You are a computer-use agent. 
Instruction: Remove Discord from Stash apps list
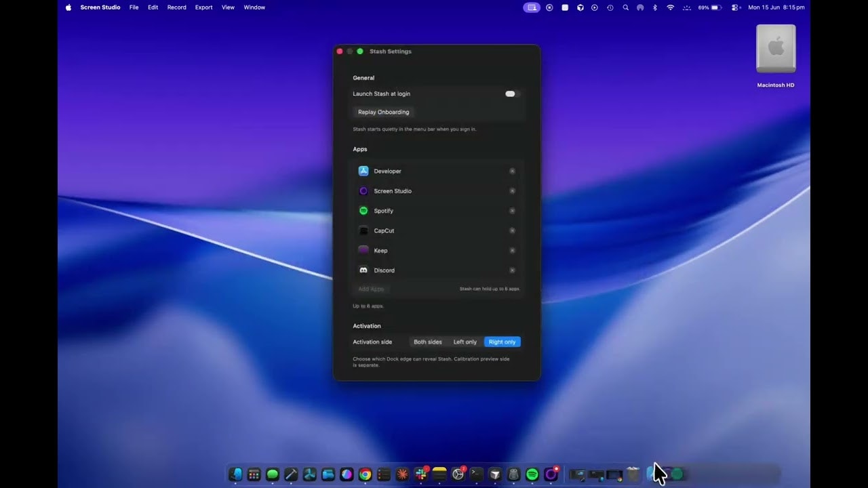point(512,270)
